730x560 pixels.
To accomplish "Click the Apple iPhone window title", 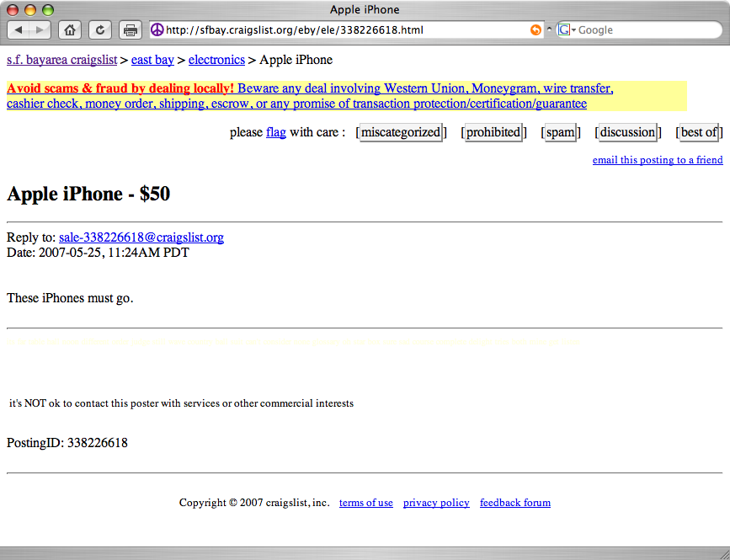I will pos(365,10).
